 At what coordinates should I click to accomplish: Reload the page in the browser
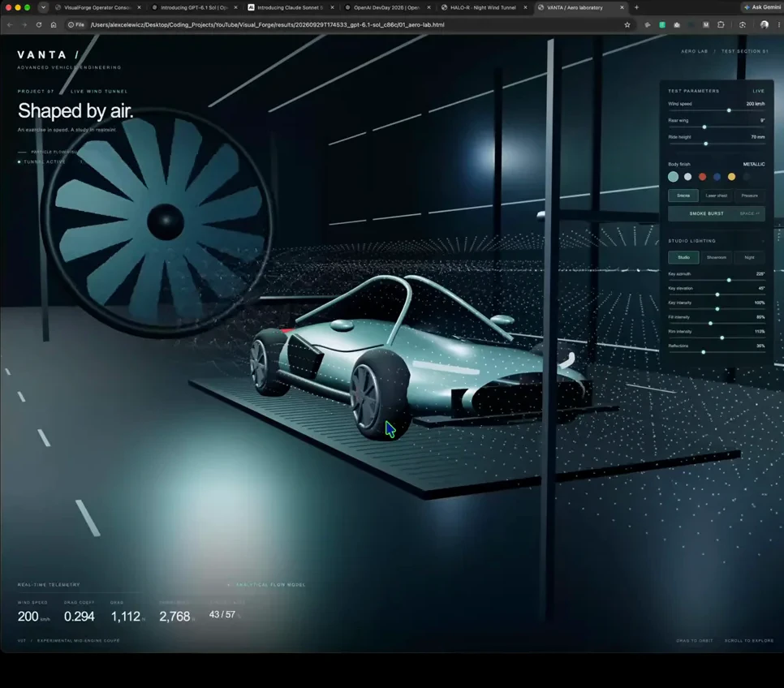pos(38,24)
